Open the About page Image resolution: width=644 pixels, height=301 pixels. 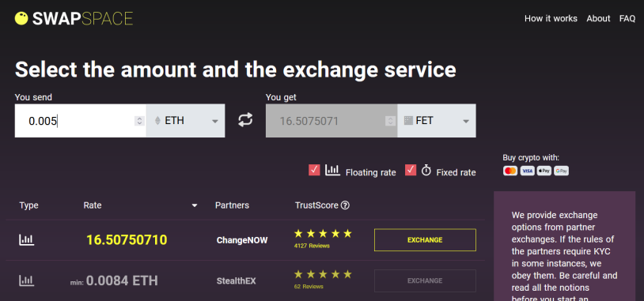(x=598, y=18)
